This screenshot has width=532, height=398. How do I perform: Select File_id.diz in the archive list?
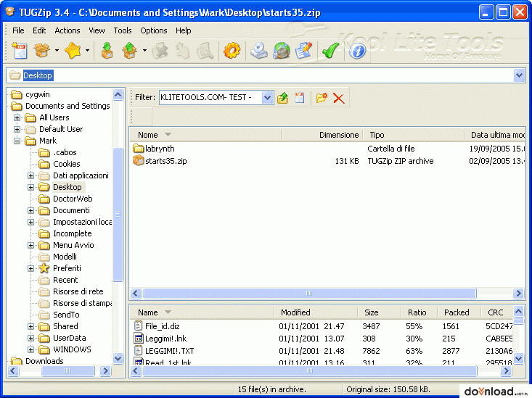pyautogui.click(x=162, y=326)
